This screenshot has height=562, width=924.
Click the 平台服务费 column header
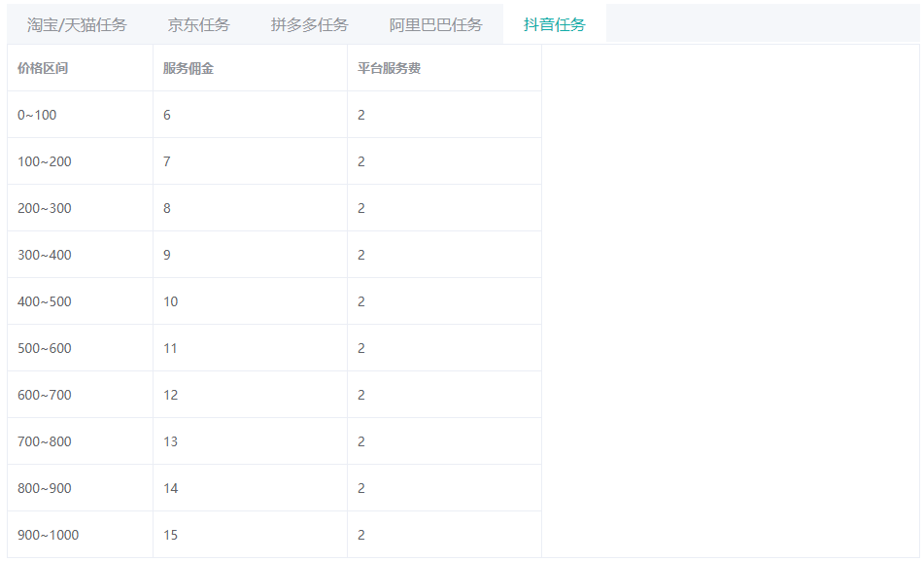[444, 68]
